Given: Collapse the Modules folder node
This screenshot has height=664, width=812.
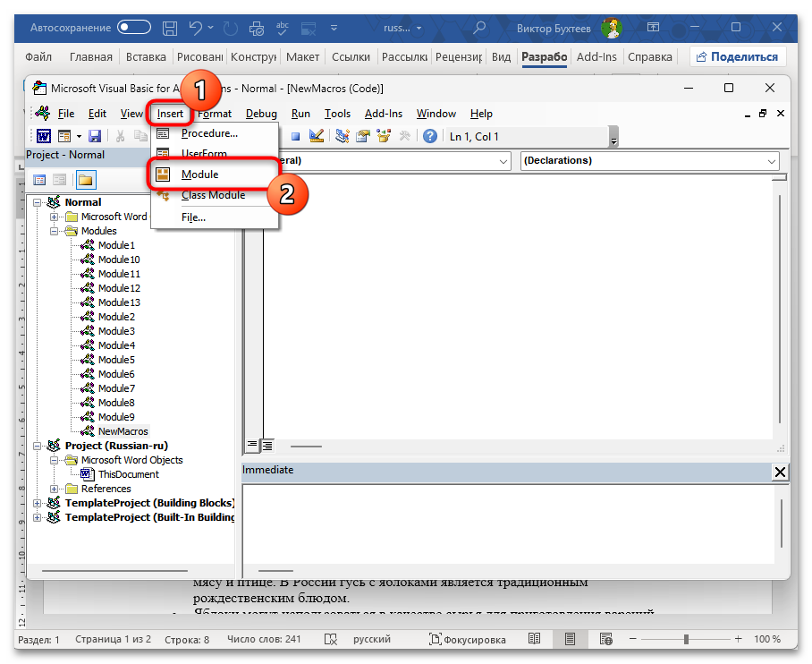Looking at the screenshot, I should (54, 231).
